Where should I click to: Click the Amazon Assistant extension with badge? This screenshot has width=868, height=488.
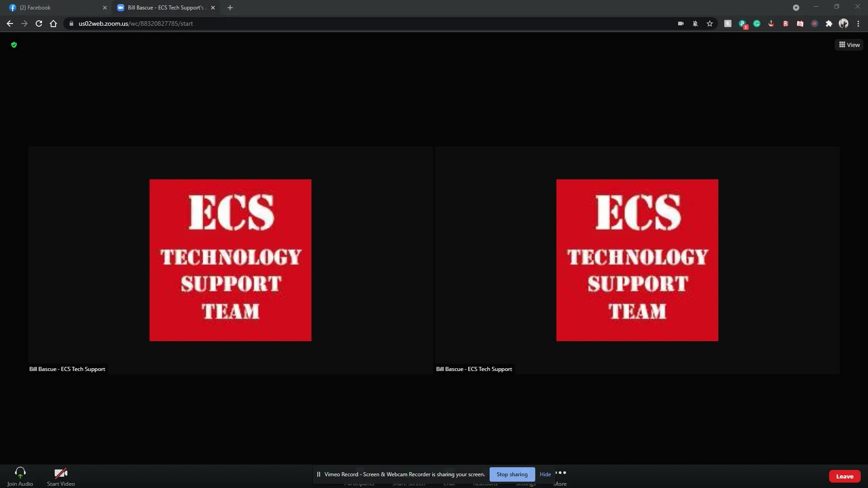pos(742,23)
